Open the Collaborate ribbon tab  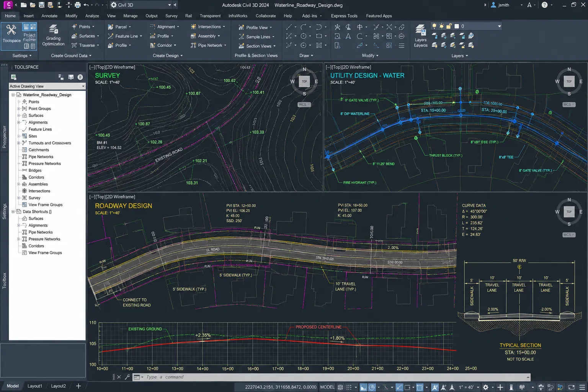[x=266, y=16]
